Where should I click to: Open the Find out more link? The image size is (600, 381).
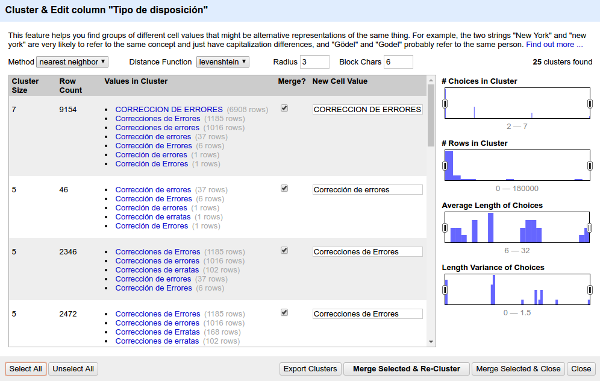click(x=554, y=44)
